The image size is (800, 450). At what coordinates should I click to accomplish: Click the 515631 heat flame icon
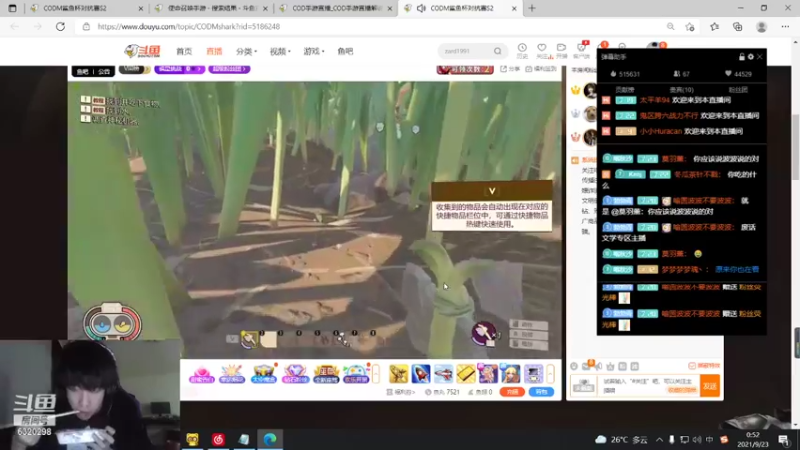613,74
